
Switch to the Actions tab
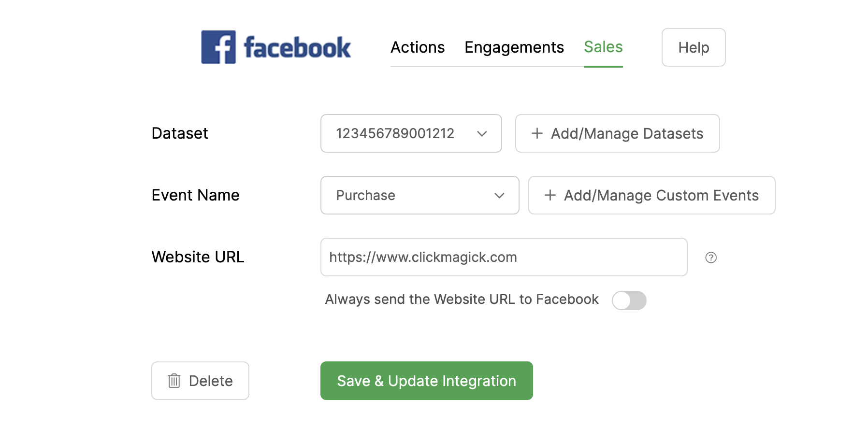point(418,47)
